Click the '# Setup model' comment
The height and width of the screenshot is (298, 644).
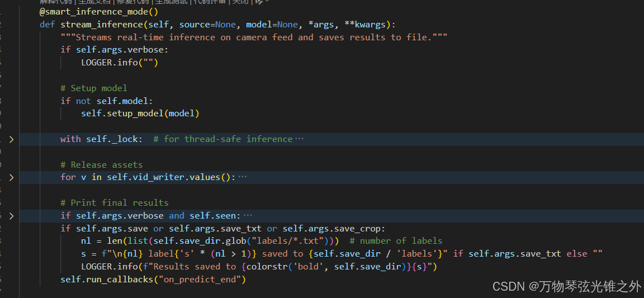tap(94, 88)
